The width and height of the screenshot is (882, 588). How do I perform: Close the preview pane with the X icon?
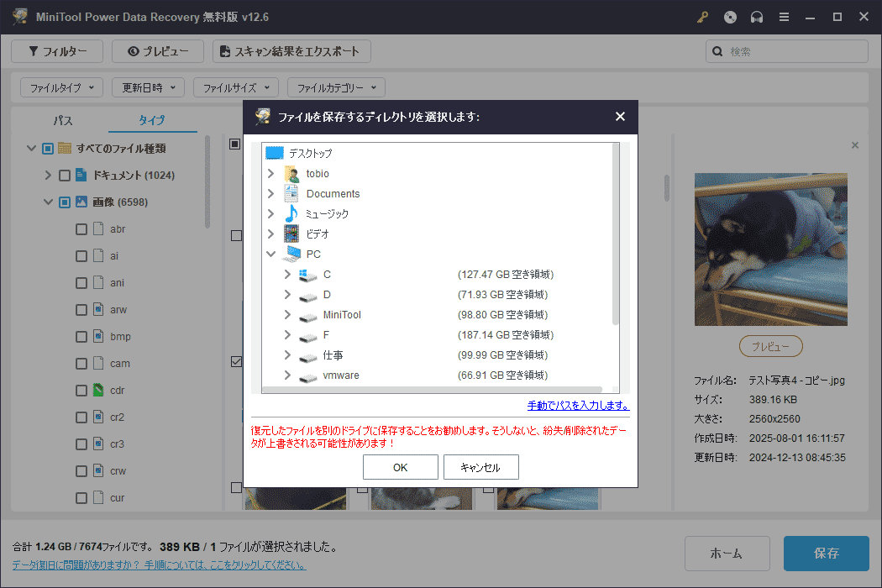(855, 144)
